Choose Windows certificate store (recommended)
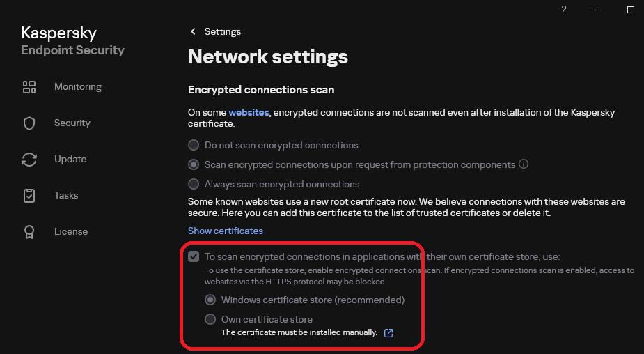644x354 pixels. pyautogui.click(x=210, y=300)
